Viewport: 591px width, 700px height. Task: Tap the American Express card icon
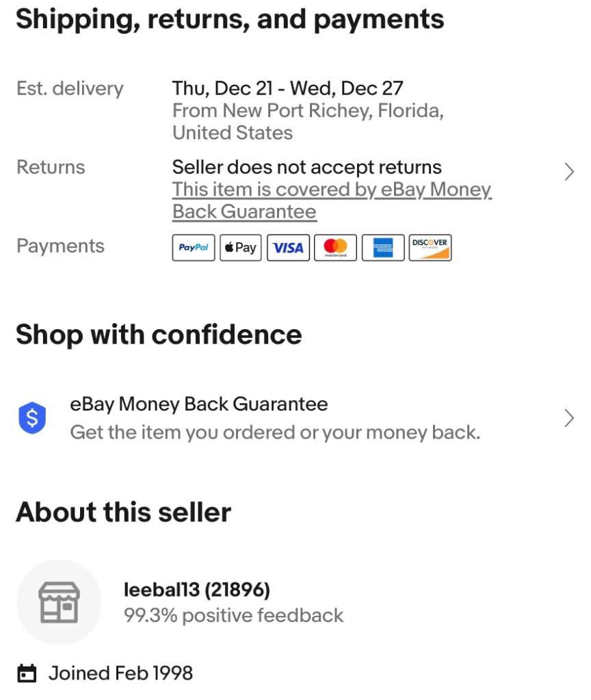[383, 248]
